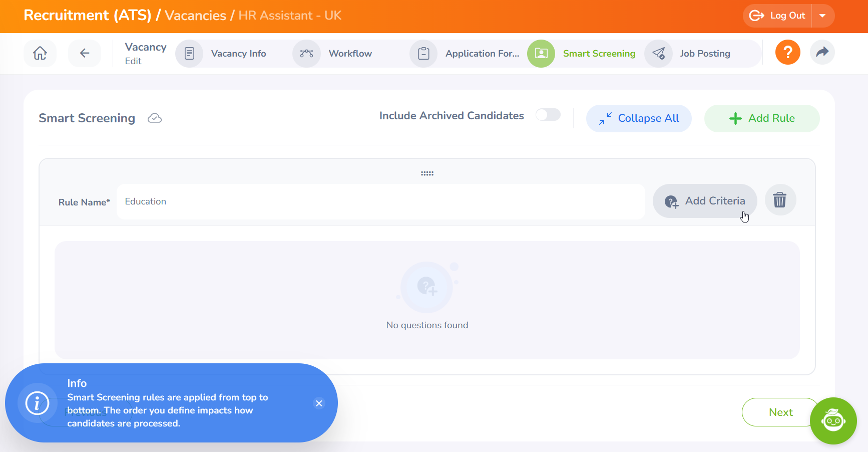Click the share arrow icon
This screenshot has width=868, height=452.
click(822, 52)
